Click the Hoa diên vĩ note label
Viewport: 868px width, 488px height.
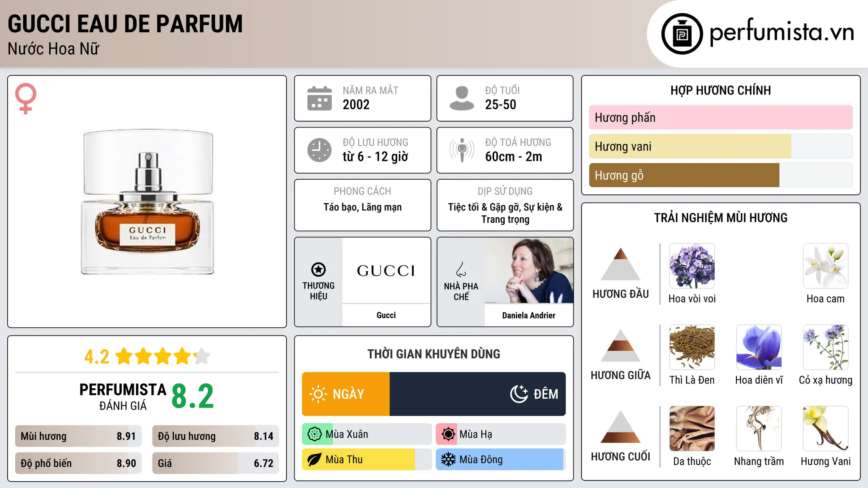pos(759,380)
